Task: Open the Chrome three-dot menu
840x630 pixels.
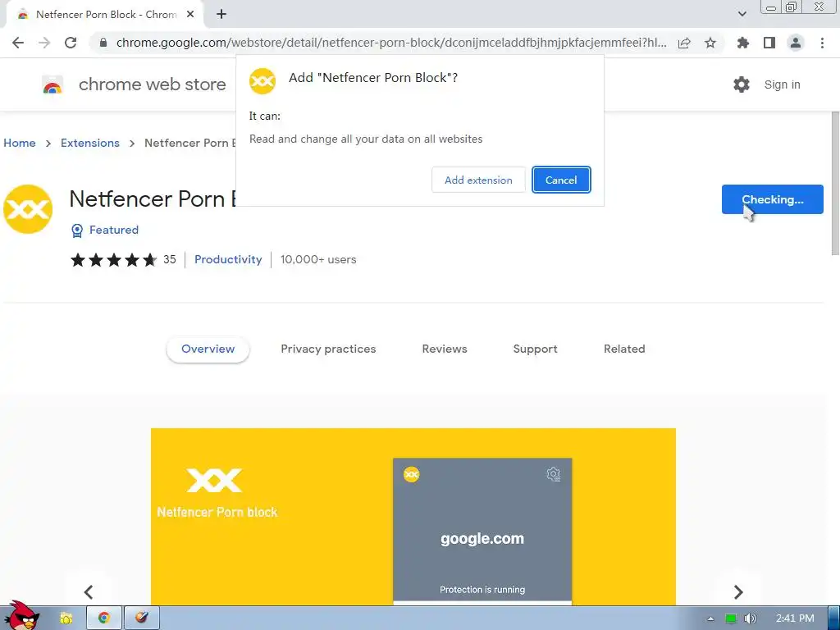Action: click(822, 43)
